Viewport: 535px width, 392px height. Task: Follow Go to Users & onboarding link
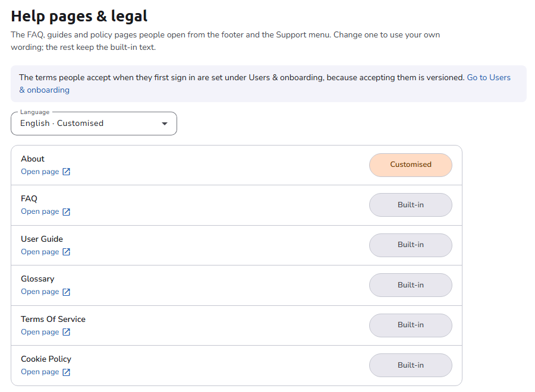tap(489, 78)
